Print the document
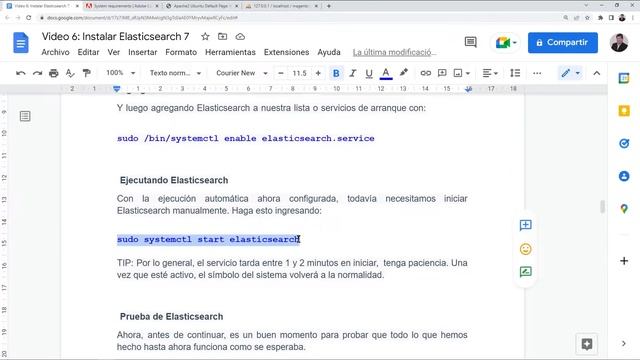 (x=53, y=73)
